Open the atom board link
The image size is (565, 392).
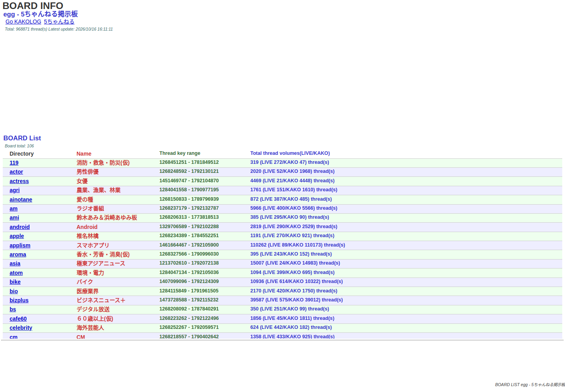(16, 273)
